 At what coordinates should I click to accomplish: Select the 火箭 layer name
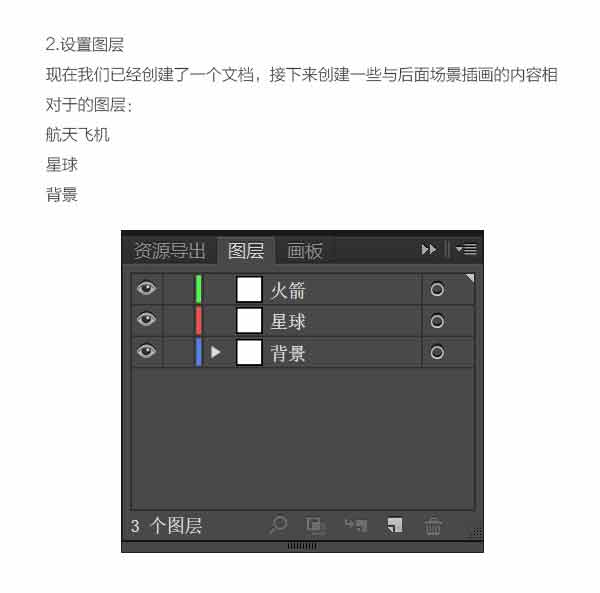288,290
